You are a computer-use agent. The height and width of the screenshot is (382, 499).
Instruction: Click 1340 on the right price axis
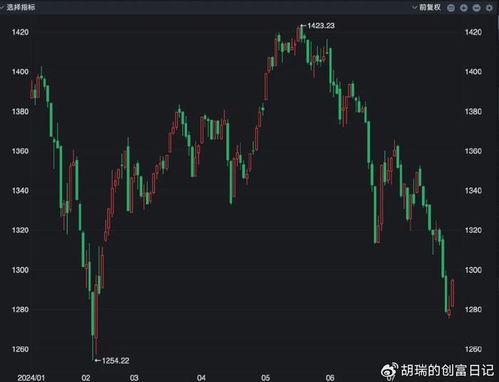473,190
